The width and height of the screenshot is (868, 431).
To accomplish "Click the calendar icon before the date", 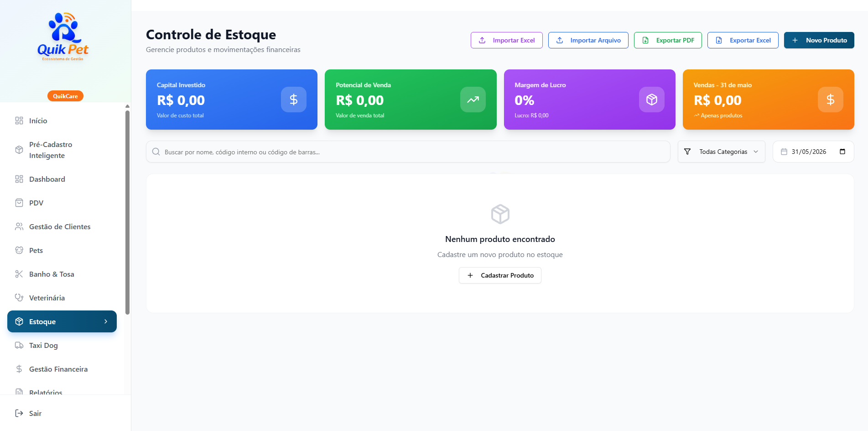I will [x=784, y=152].
